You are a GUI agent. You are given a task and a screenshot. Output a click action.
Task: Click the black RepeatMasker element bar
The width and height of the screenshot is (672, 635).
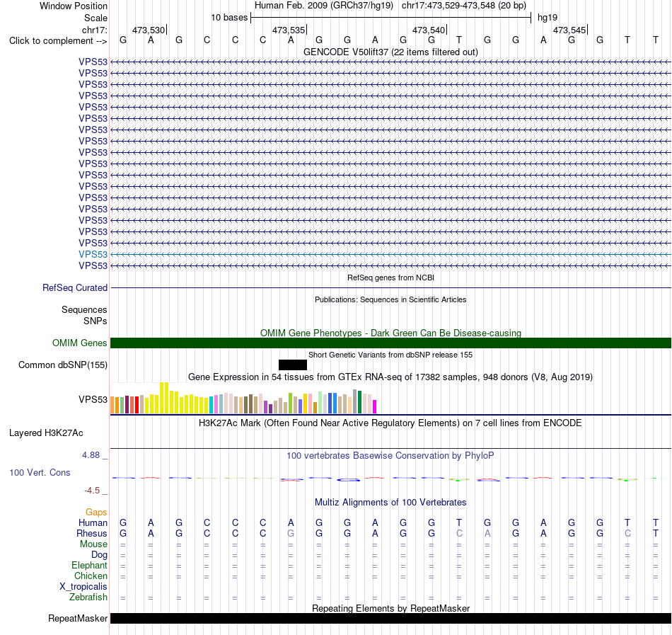pyautogui.click(x=390, y=618)
